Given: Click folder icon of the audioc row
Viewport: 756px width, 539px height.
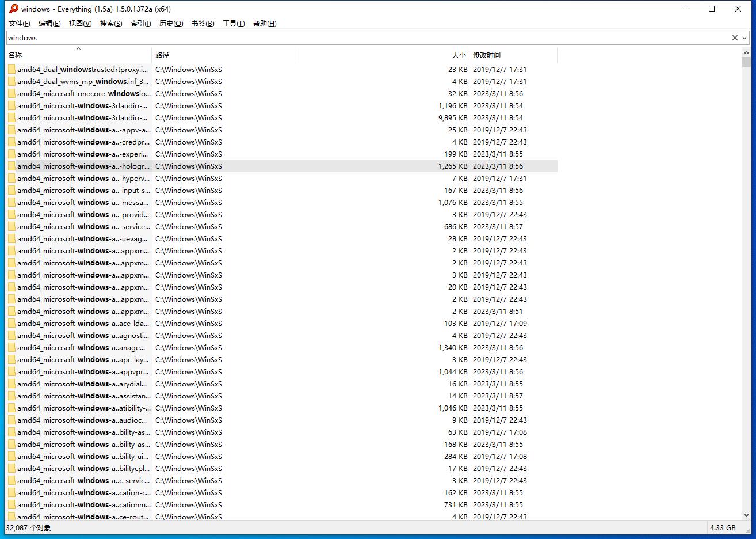Looking at the screenshot, I should (x=12, y=420).
